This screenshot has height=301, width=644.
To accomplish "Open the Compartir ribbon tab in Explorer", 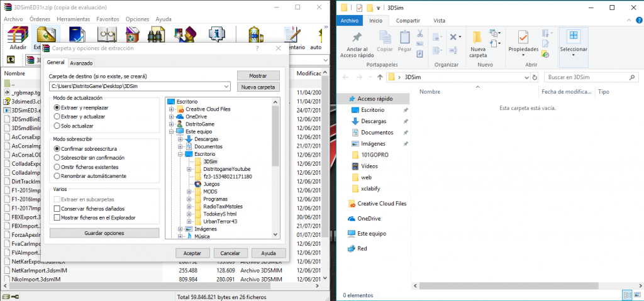I will (x=408, y=21).
